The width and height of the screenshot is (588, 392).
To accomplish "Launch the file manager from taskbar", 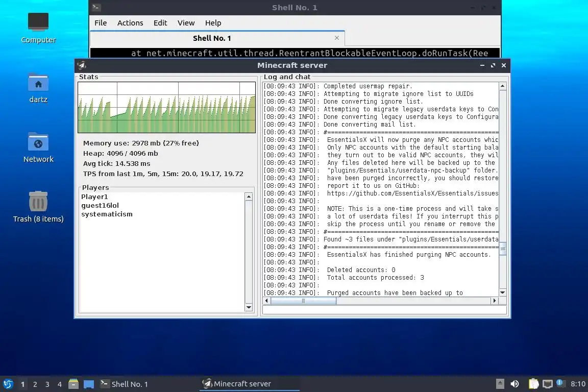I will tap(73, 384).
